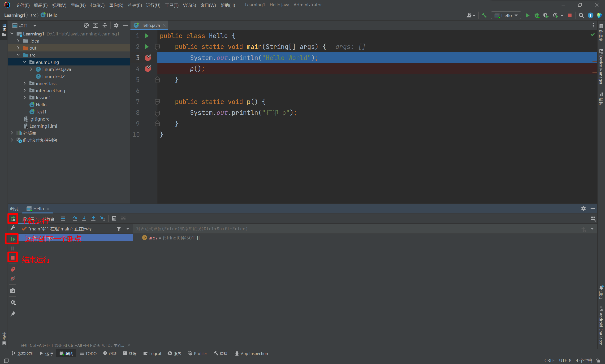Open the Hello run configuration dropdown

pos(506,15)
